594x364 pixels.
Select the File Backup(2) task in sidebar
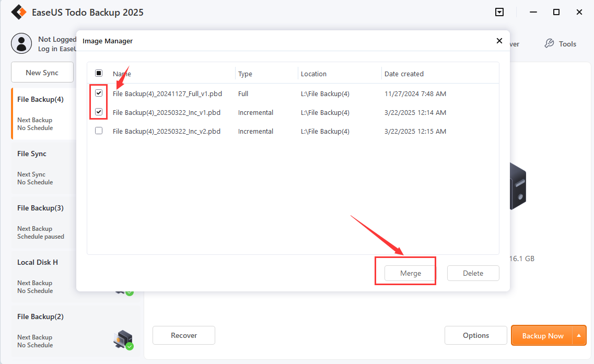(x=75, y=331)
